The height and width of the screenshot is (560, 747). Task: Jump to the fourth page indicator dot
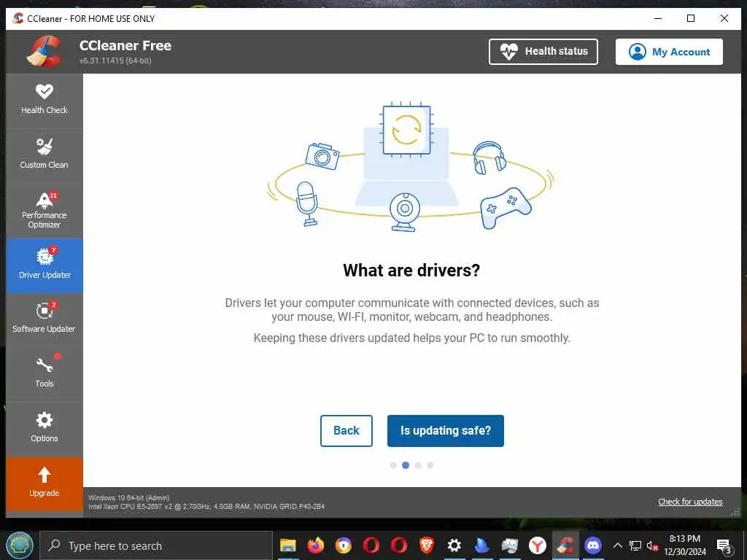[430, 465]
